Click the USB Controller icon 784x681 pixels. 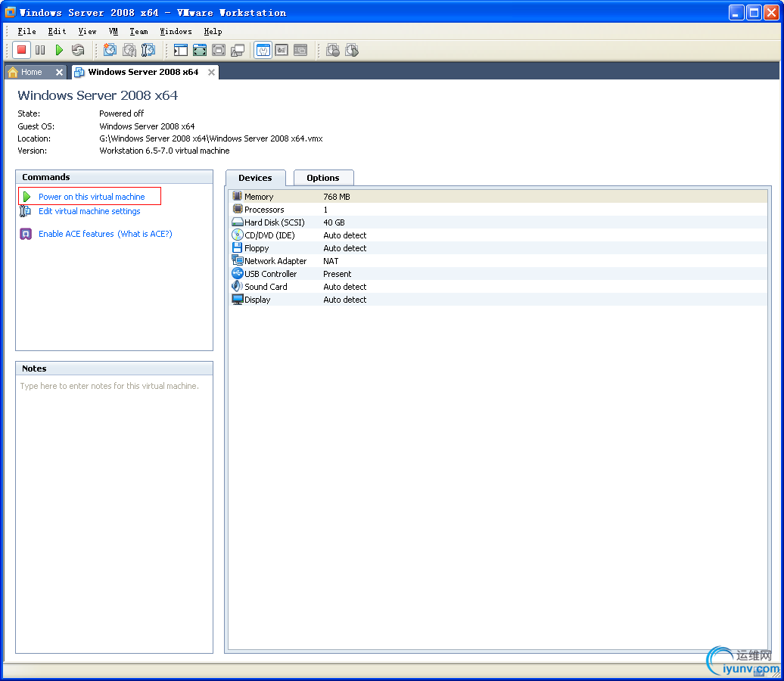(238, 273)
